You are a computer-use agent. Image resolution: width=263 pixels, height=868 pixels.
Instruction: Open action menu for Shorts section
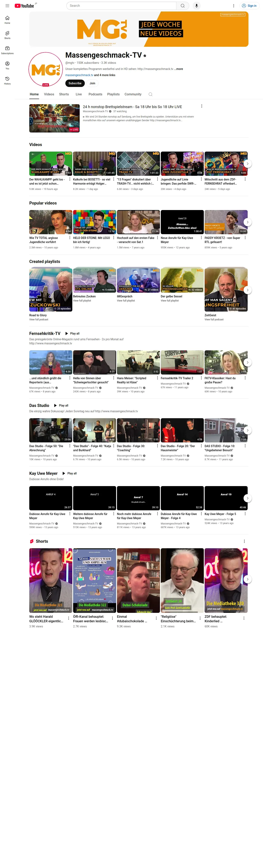[x=244, y=541]
